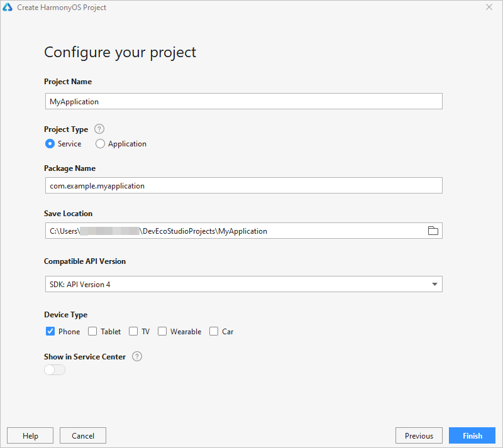Click the Cancel button

[x=83, y=435]
